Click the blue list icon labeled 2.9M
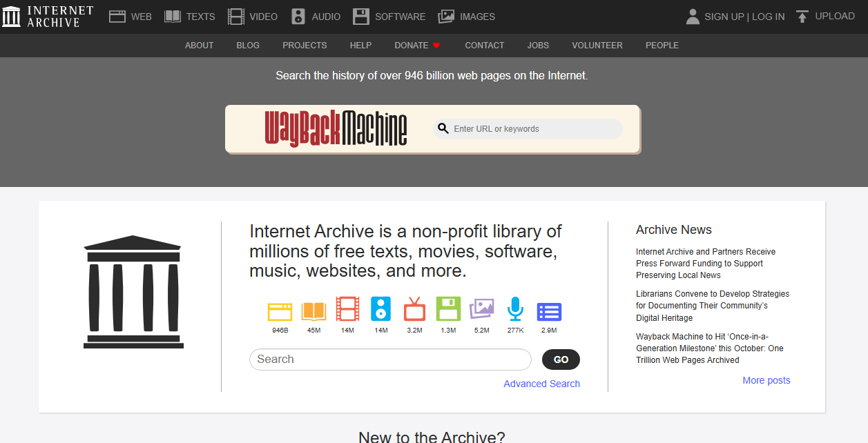The height and width of the screenshot is (443, 868). (549, 311)
